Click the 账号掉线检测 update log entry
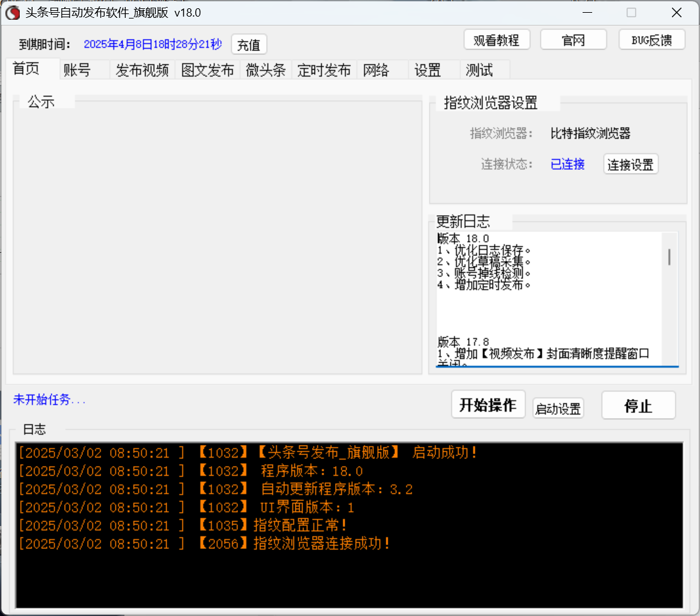 point(484,273)
